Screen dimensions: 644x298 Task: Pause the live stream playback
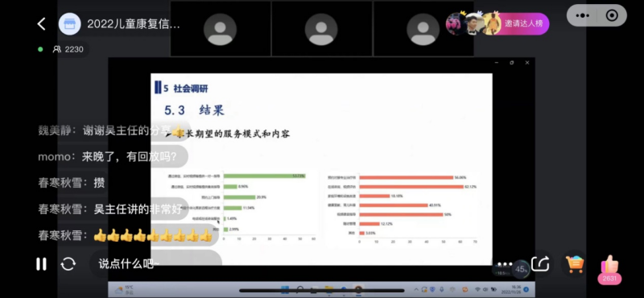coord(41,264)
